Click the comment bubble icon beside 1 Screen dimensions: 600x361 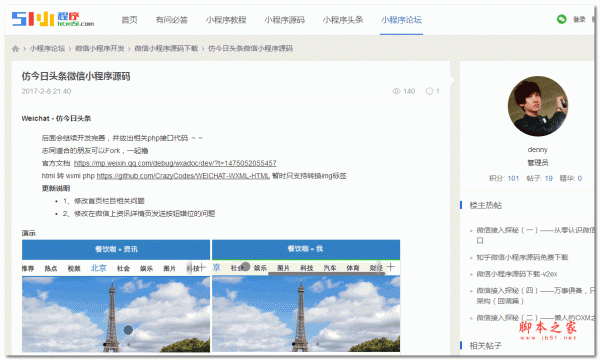[x=429, y=91]
